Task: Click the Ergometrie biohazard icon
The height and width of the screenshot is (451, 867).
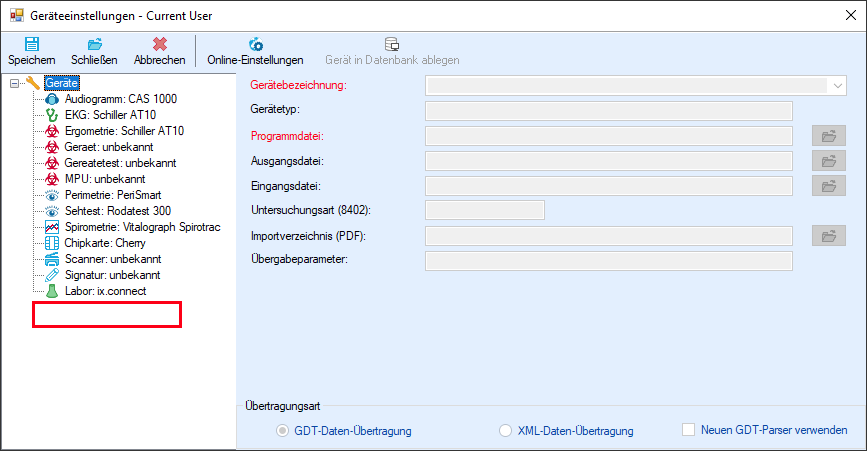Action: (x=52, y=131)
